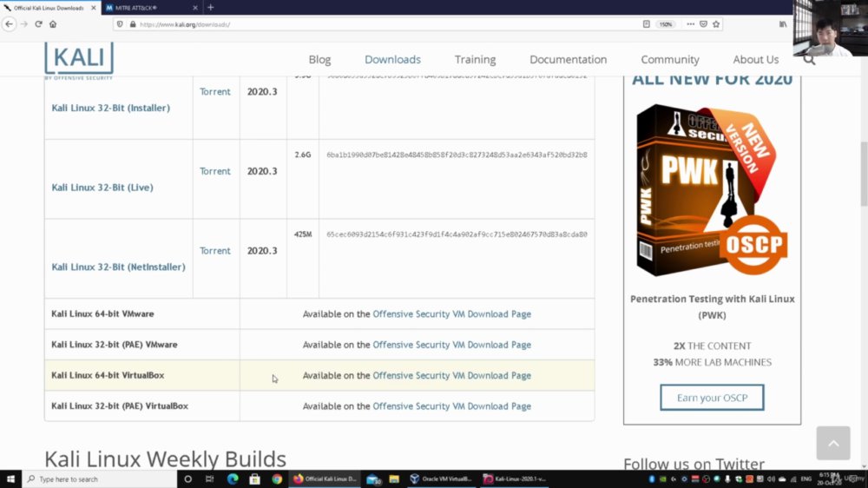Click the tracking protection shield icon

point(120,24)
